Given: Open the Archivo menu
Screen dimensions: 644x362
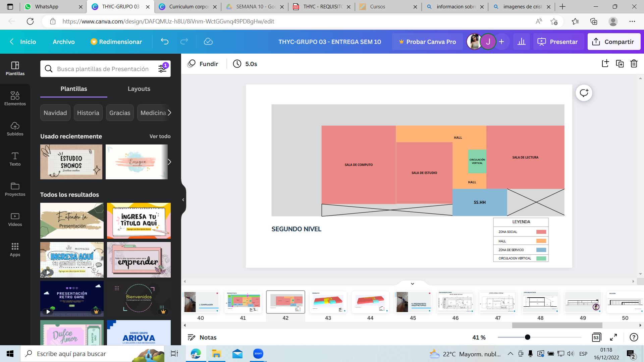Looking at the screenshot, I should pyautogui.click(x=63, y=42).
